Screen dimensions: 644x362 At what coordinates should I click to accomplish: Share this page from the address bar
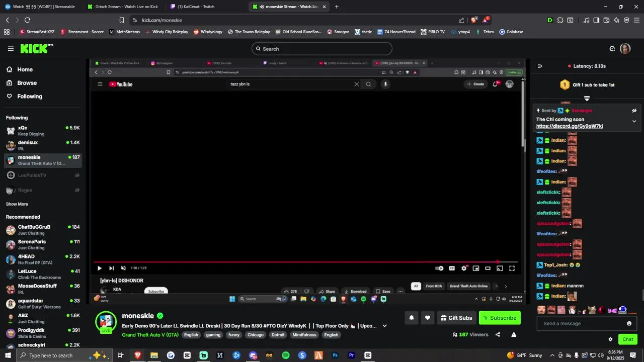[x=461, y=20]
